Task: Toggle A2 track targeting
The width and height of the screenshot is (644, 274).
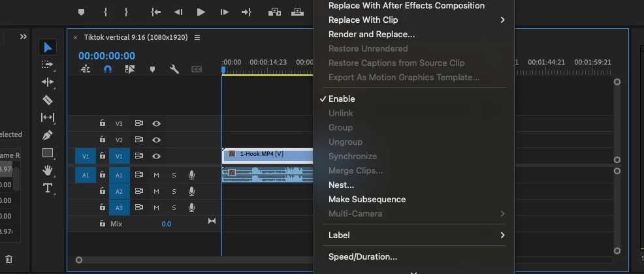Action: (119, 192)
